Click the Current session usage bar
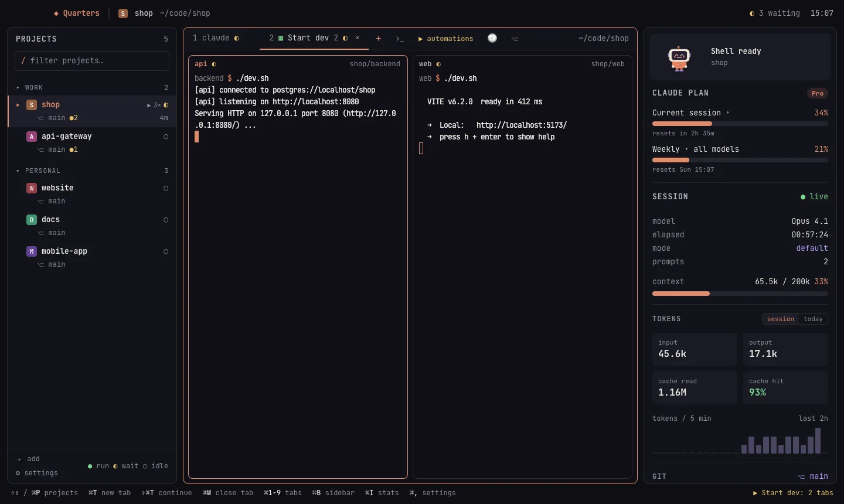Viewport: 844px width, 504px height. [x=740, y=124]
